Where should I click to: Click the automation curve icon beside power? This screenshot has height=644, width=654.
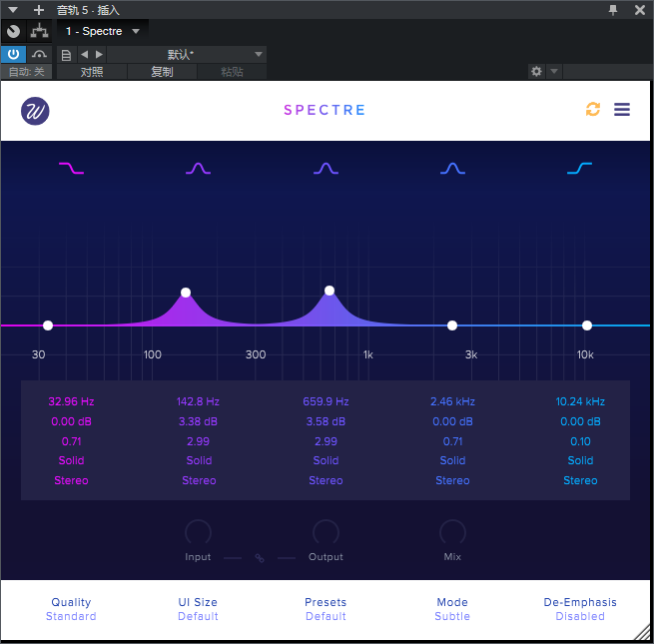point(39,54)
